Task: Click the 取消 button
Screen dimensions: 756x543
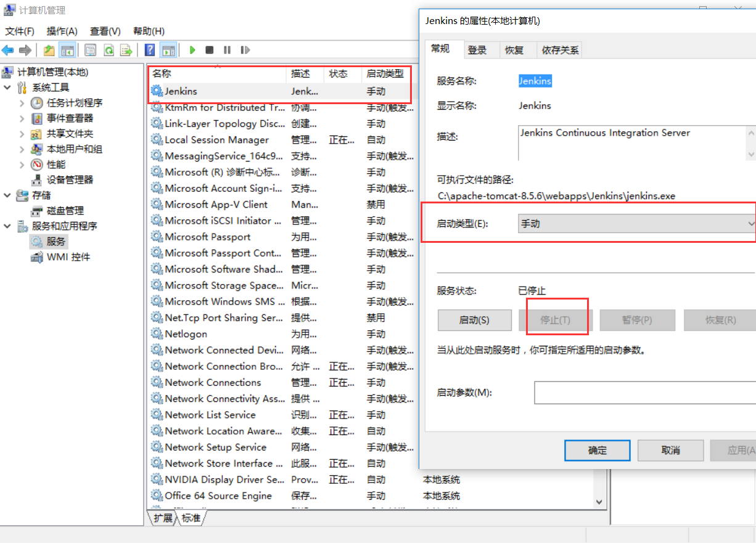Action: [670, 451]
